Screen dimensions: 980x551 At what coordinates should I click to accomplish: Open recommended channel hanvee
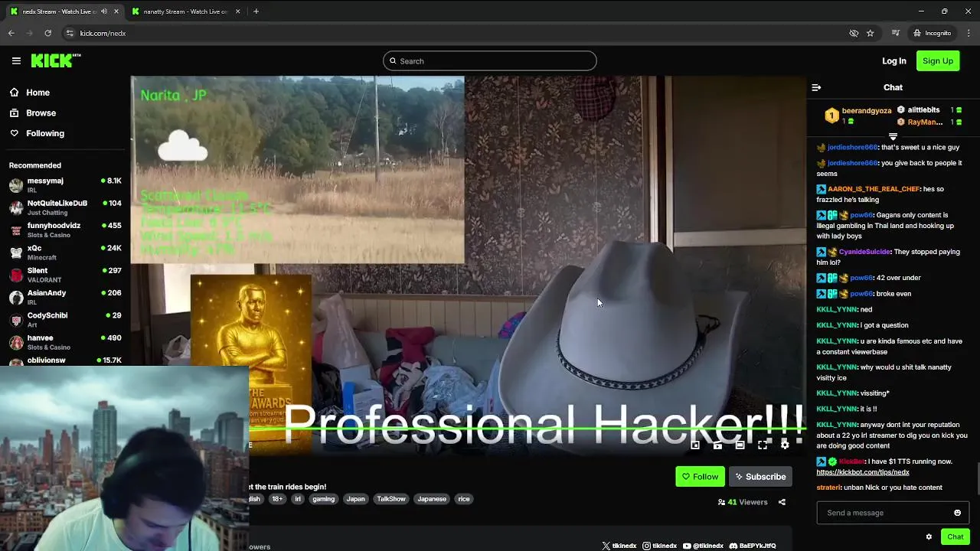[65, 342]
